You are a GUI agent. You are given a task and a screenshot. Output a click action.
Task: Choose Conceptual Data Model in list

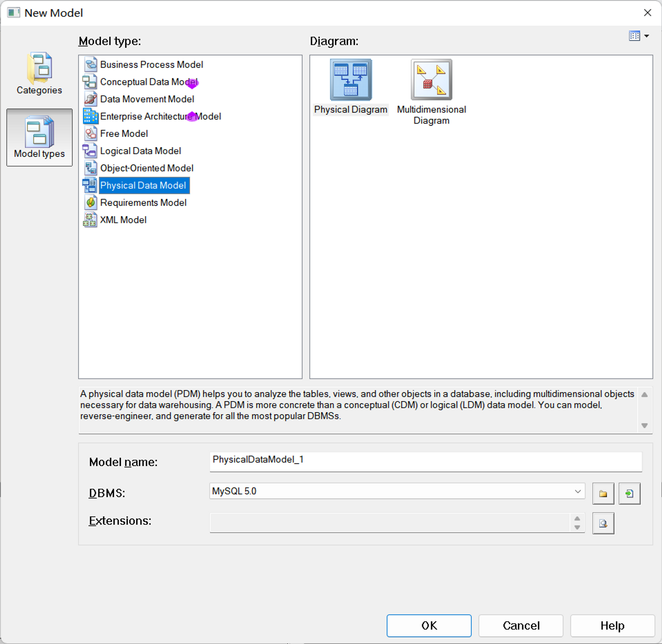pos(149,82)
